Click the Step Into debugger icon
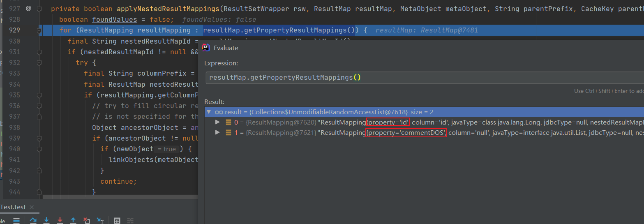Screen dimensions: 644x224 [46, 220]
